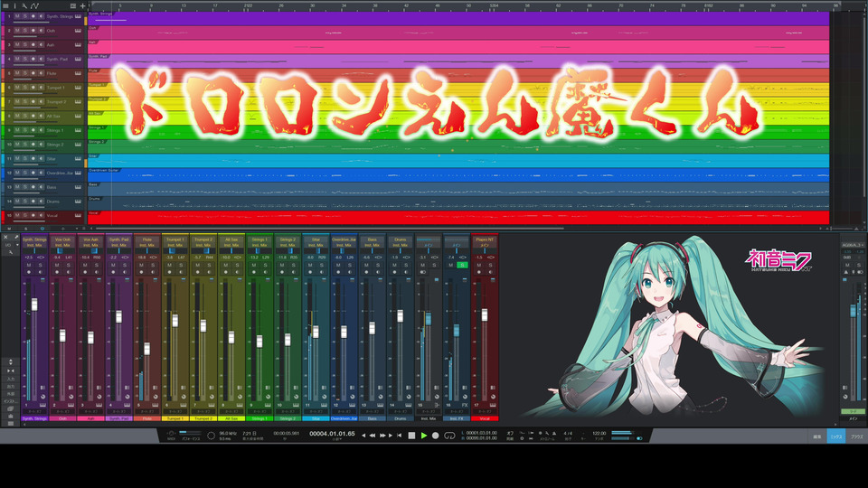
Task: Arm recording on Trumpet 1 track
Action: (x=33, y=88)
